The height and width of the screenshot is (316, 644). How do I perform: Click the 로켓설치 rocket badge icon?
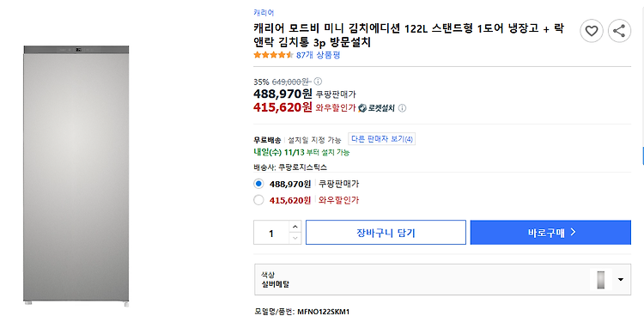click(362, 108)
